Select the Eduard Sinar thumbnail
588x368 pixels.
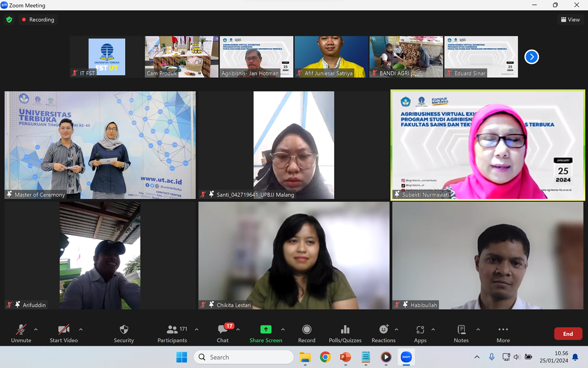[x=481, y=57]
